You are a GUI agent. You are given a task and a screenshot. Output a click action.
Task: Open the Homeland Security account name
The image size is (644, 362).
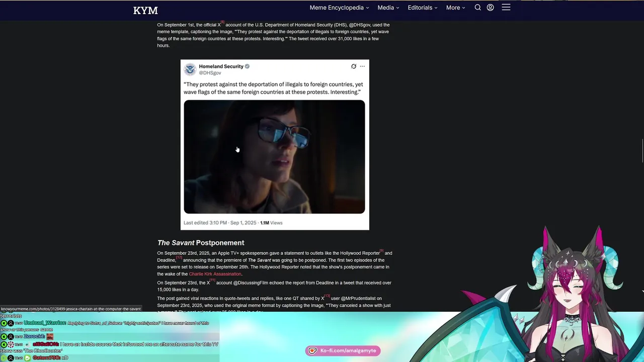coord(221,66)
